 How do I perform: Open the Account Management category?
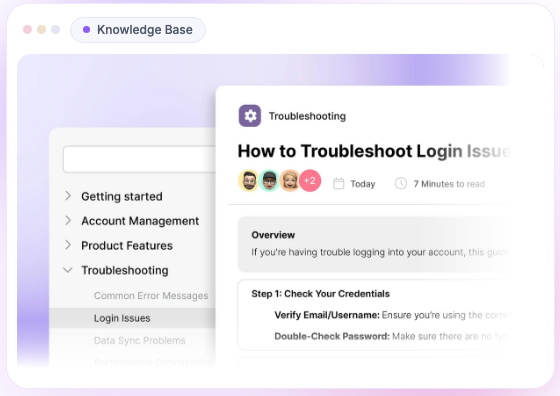coord(140,221)
